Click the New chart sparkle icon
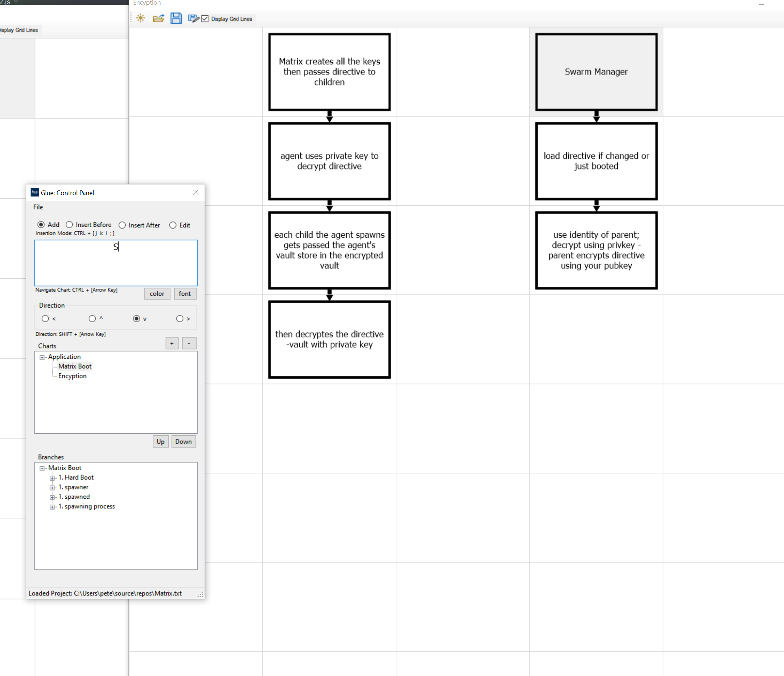 point(140,18)
